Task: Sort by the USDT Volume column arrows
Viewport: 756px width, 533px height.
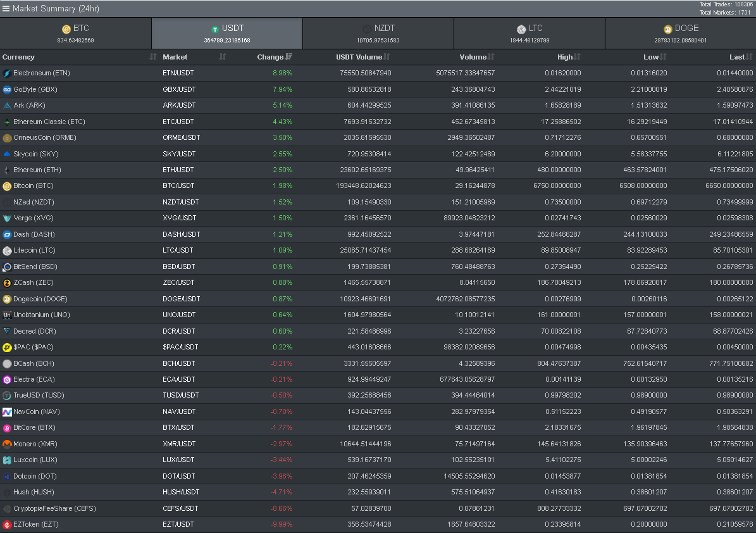Action: pyautogui.click(x=387, y=57)
